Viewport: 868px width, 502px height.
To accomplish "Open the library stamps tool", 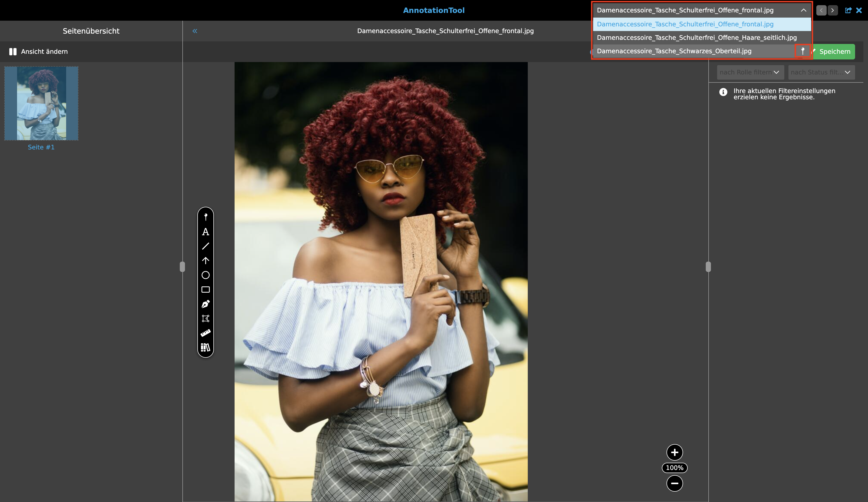I will coord(206,347).
